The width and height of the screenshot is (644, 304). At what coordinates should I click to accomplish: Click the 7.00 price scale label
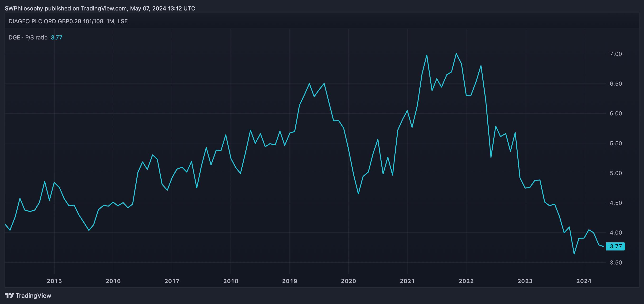coord(616,54)
